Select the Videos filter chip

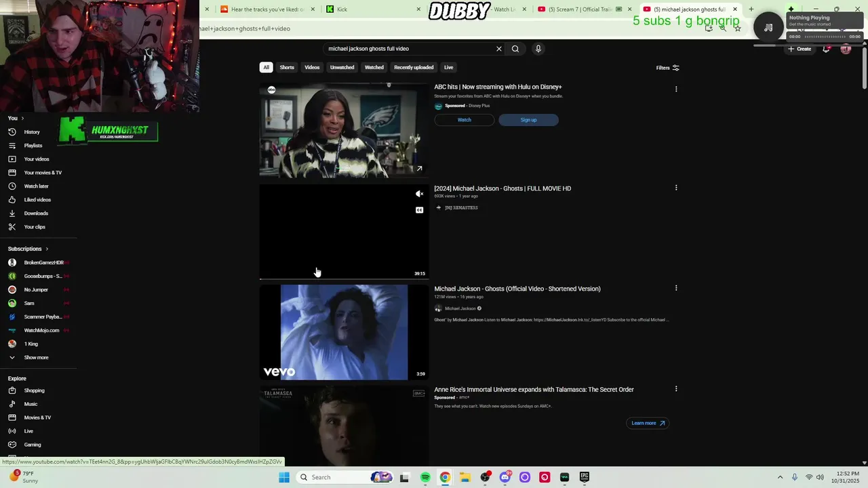coord(312,67)
